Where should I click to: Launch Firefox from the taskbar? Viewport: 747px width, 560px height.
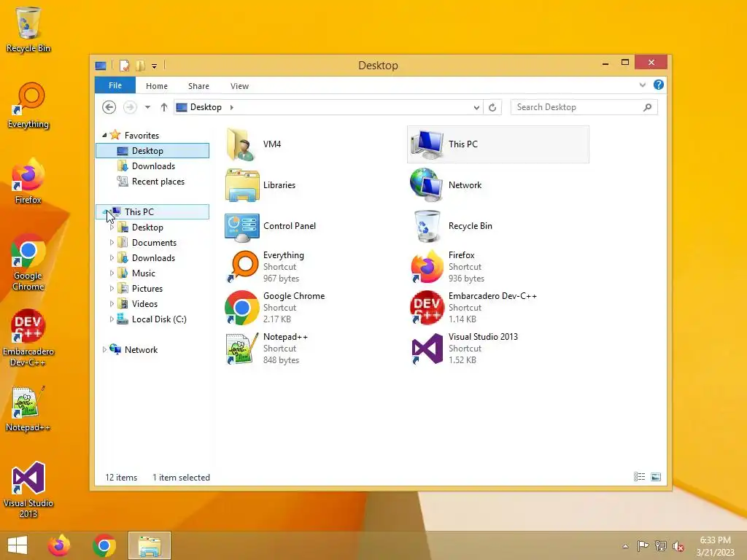(x=58, y=545)
